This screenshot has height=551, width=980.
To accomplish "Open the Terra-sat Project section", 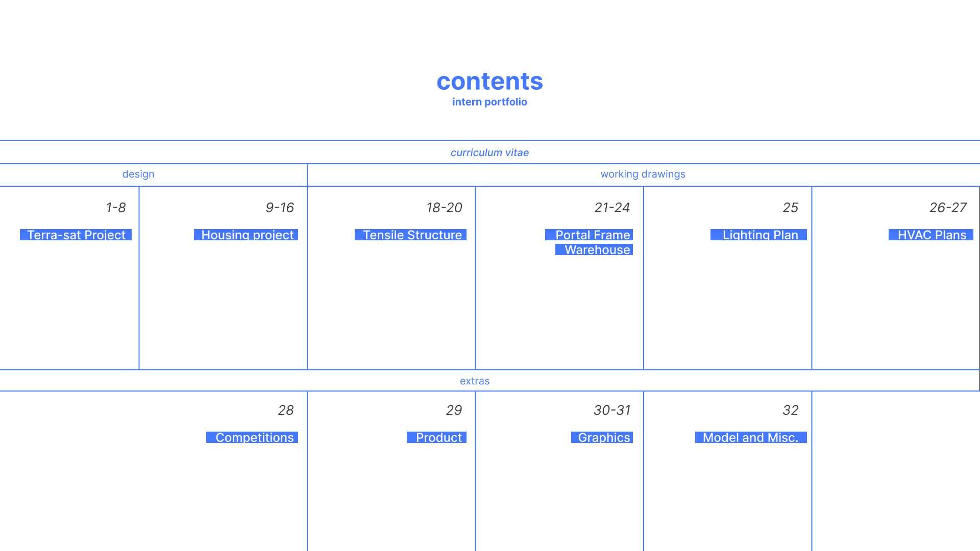I will [76, 235].
